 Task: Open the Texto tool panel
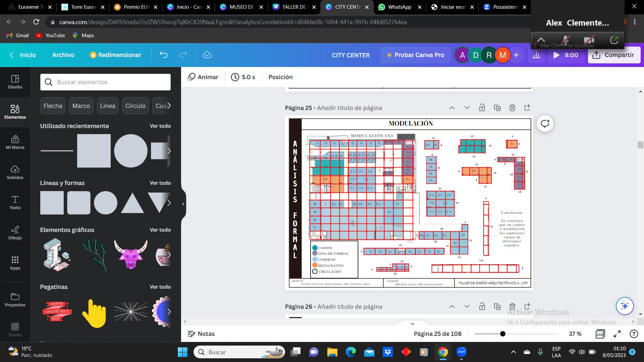15,202
